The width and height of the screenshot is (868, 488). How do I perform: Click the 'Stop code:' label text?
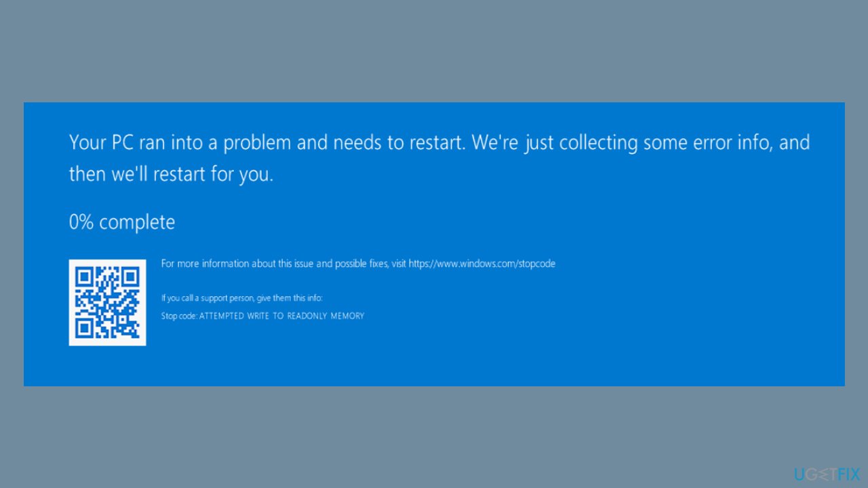coord(179,316)
